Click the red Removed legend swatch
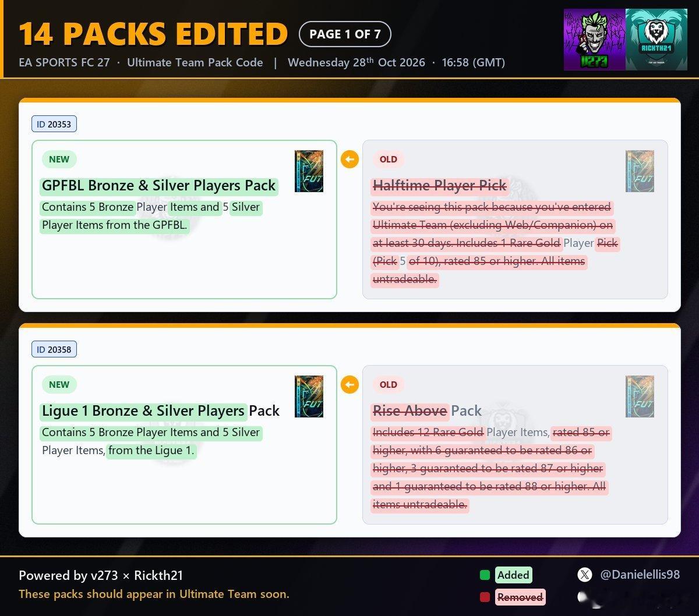 tap(485, 597)
